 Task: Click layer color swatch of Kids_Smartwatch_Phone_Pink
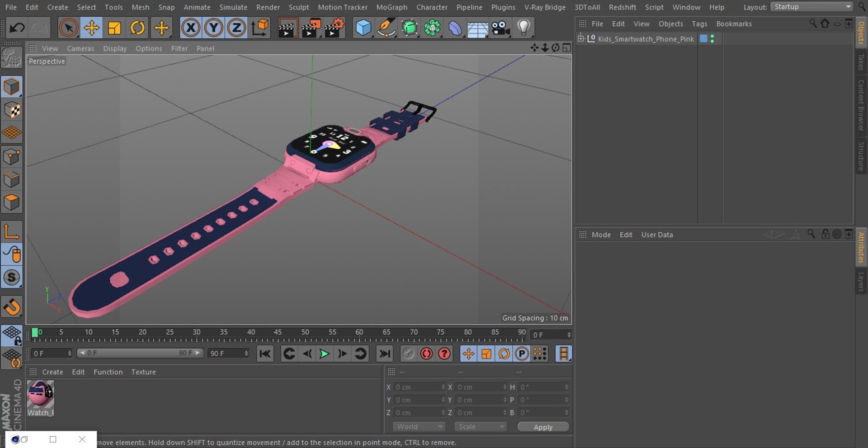[703, 38]
